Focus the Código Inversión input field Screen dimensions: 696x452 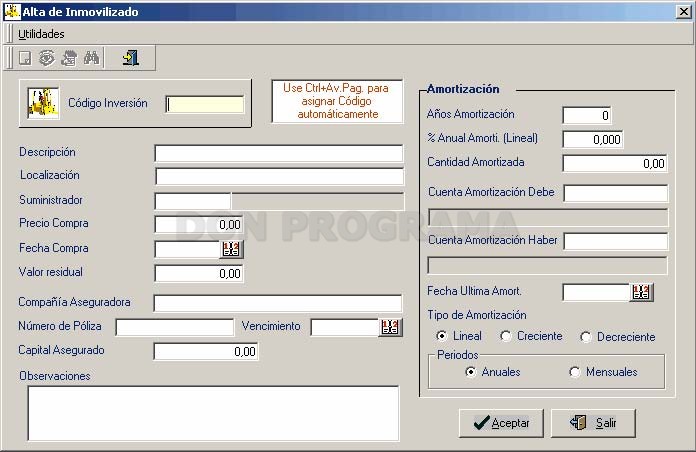tap(205, 105)
